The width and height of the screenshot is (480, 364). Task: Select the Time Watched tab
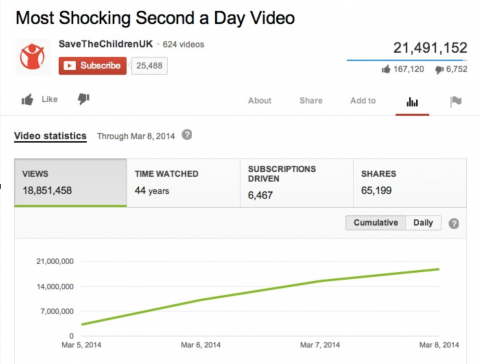pos(183,183)
